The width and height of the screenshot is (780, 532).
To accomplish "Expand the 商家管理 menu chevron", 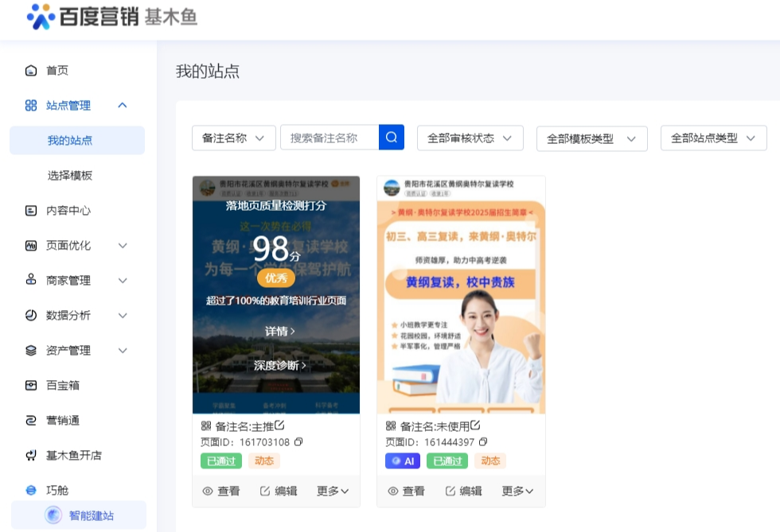I will pyautogui.click(x=123, y=281).
